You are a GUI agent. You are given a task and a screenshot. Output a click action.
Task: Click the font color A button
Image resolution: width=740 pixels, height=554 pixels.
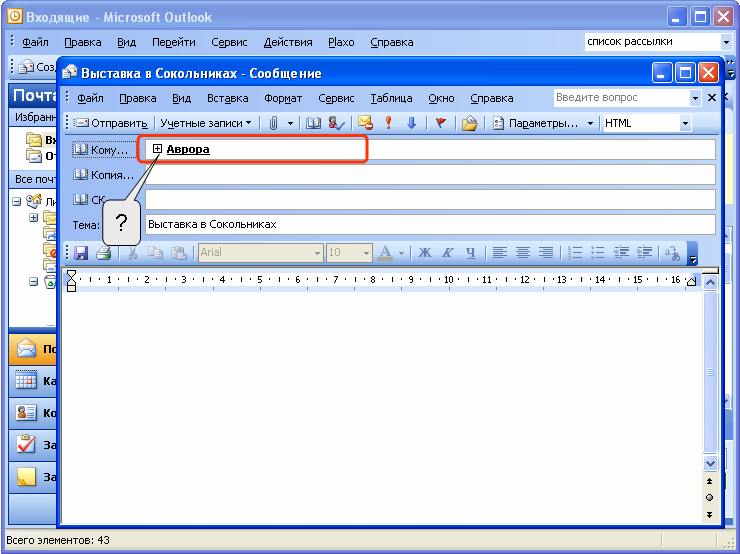click(386, 252)
